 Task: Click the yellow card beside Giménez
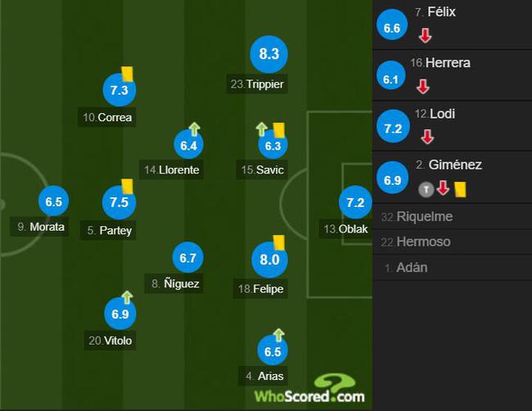(x=461, y=189)
